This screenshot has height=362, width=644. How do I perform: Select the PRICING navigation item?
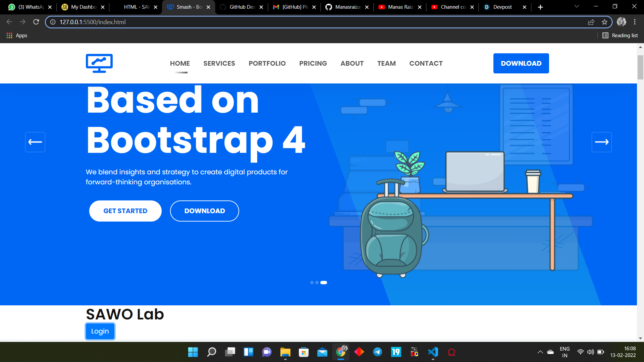pyautogui.click(x=313, y=63)
